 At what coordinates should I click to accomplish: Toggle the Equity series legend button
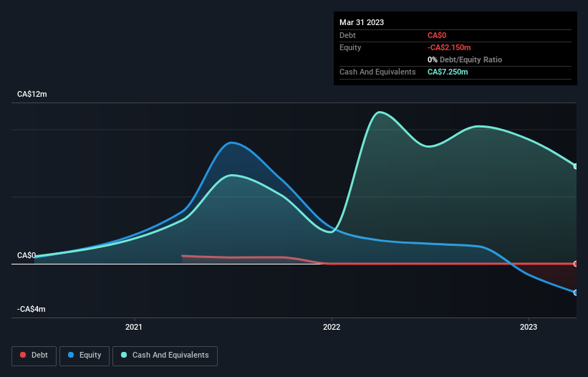click(85, 355)
